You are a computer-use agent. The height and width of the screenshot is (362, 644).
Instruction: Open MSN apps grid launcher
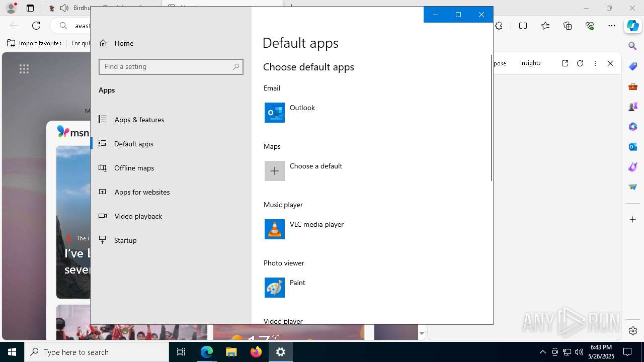coord(24,69)
